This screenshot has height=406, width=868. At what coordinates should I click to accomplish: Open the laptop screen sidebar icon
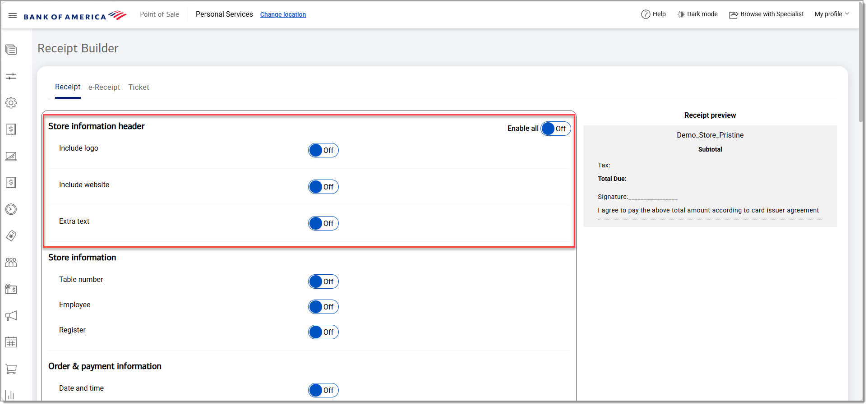(11, 157)
